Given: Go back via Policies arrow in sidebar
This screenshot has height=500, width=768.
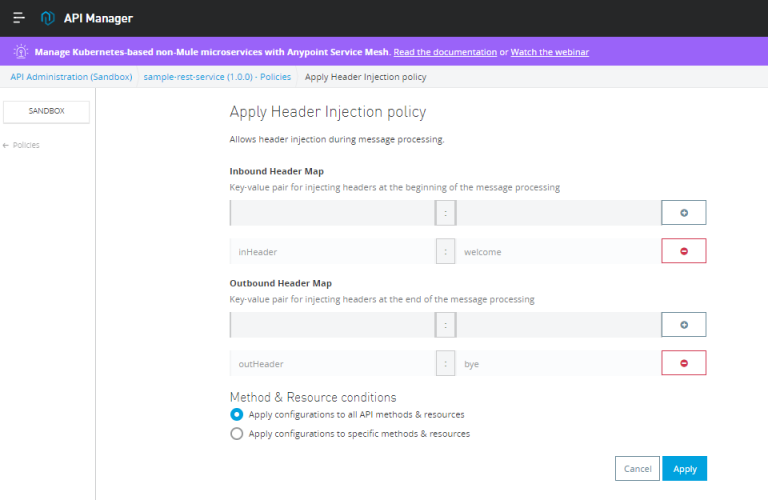Looking at the screenshot, I should tap(21, 145).
